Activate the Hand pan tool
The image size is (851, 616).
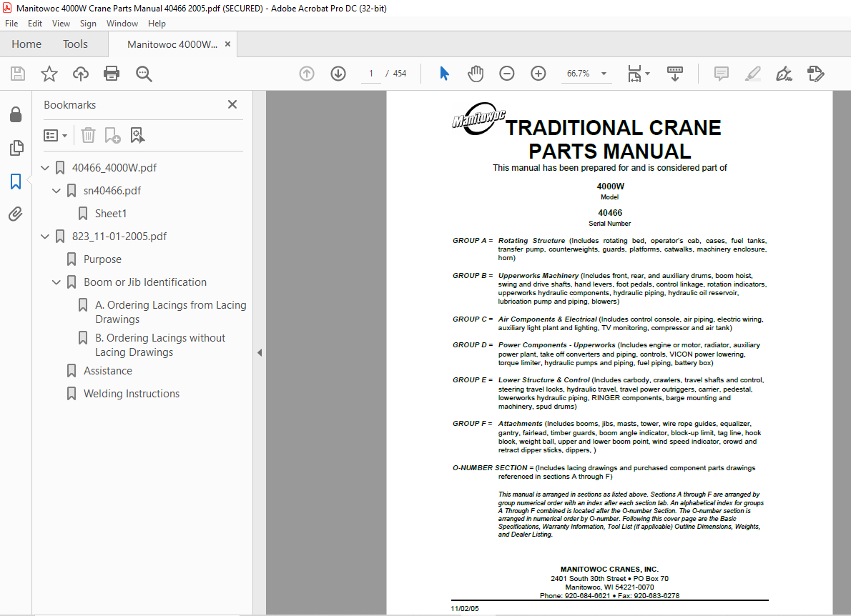pyautogui.click(x=476, y=74)
